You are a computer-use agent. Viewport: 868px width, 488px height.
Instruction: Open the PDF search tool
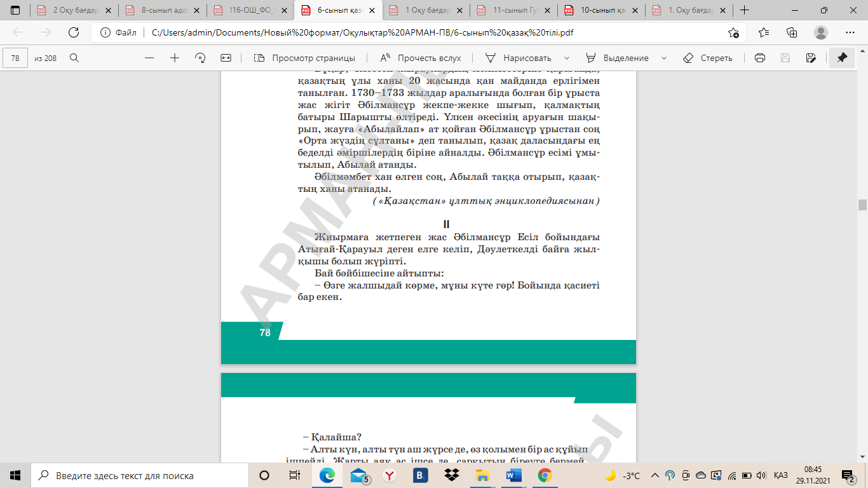(x=74, y=58)
